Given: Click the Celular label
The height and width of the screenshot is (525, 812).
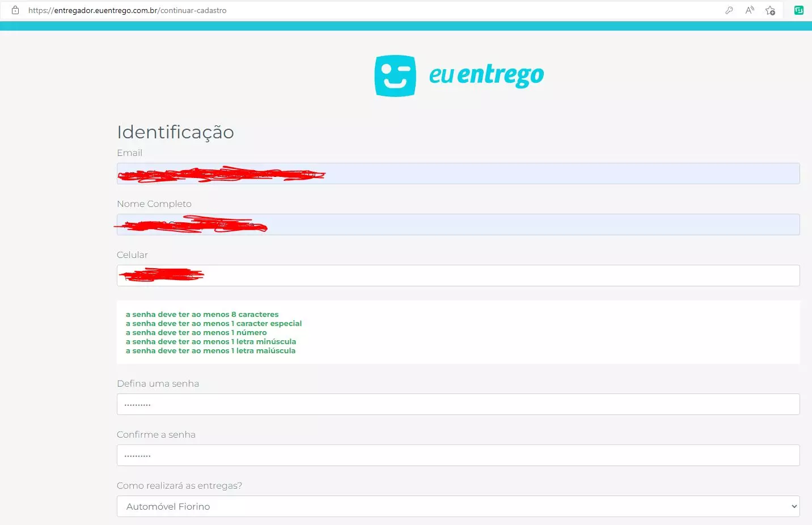Looking at the screenshot, I should pos(132,255).
